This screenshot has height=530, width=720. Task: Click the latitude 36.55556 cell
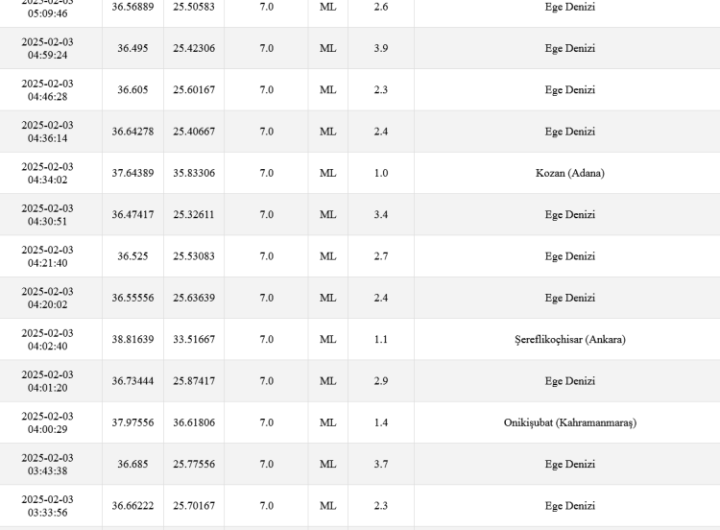133,298
